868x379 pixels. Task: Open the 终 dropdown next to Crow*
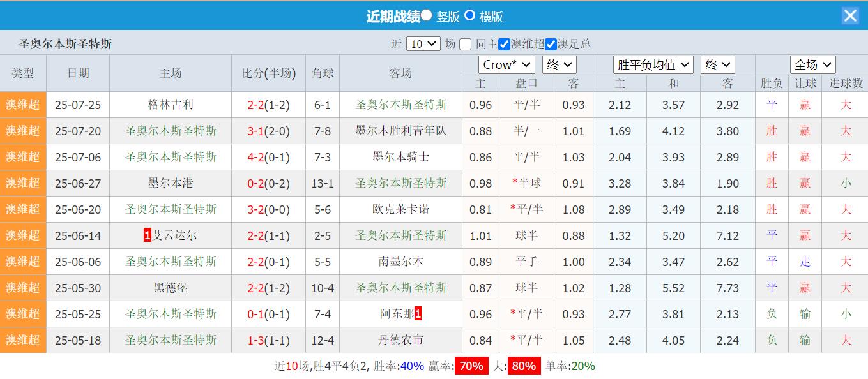click(559, 64)
